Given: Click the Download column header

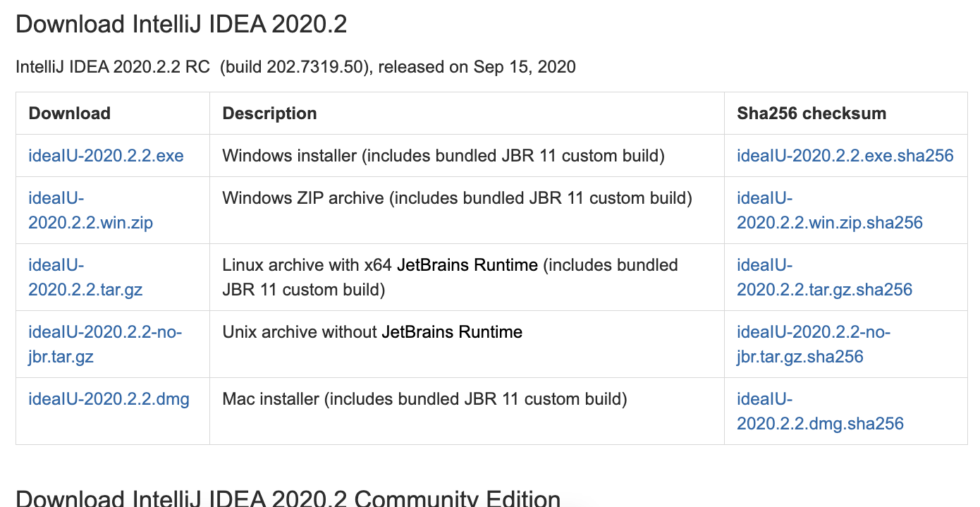Looking at the screenshot, I should pos(69,114).
